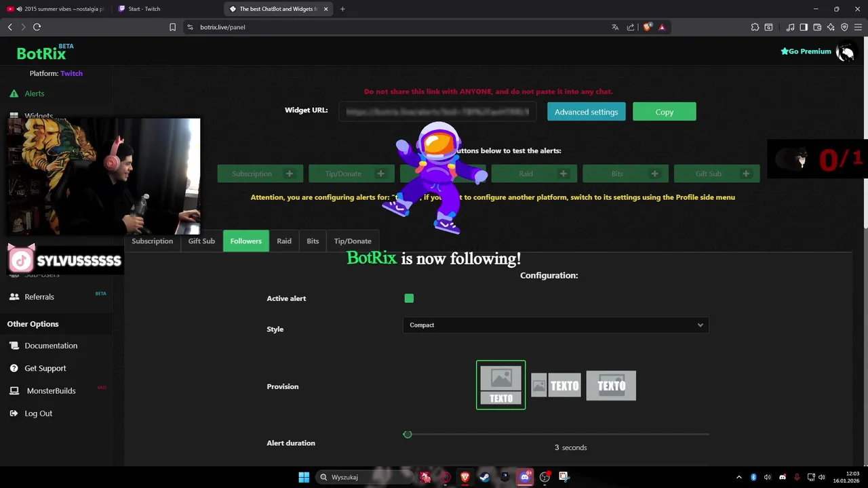This screenshot has height=488, width=868.
Task: Open Discord from the taskbar
Action: click(x=524, y=477)
